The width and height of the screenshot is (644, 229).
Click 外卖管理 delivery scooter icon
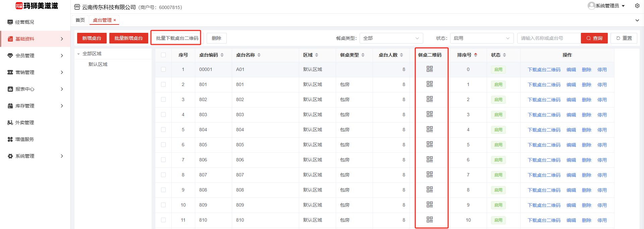[10, 123]
